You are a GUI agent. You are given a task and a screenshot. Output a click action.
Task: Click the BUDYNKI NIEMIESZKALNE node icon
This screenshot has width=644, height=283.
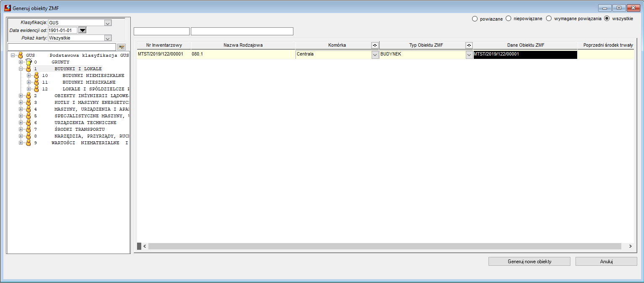[37, 75]
